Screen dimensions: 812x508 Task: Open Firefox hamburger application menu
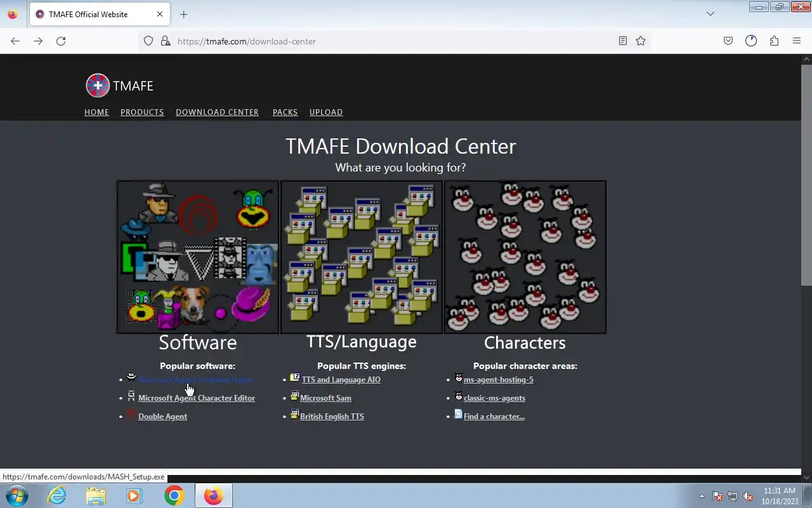click(x=797, y=41)
